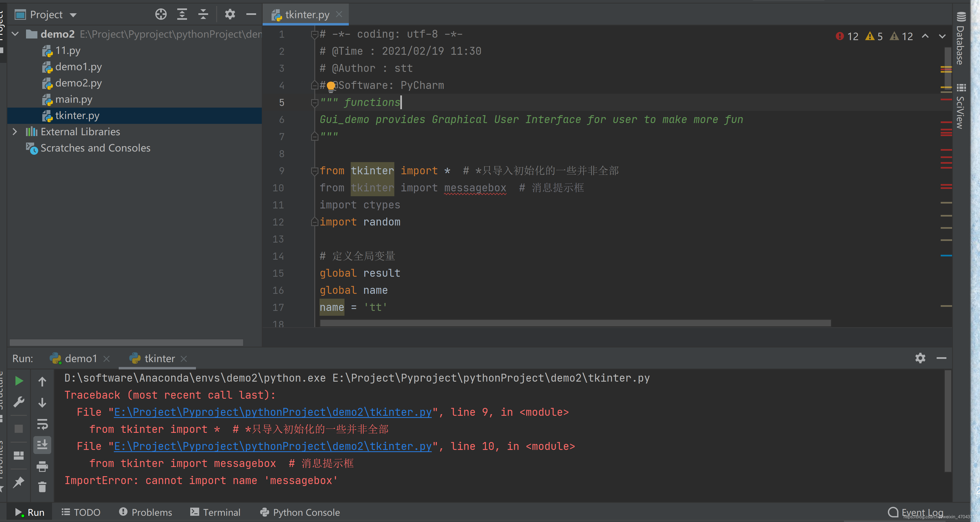The width and height of the screenshot is (980, 522).
Task: Open the Terminal tool window tab
Action: point(215,512)
